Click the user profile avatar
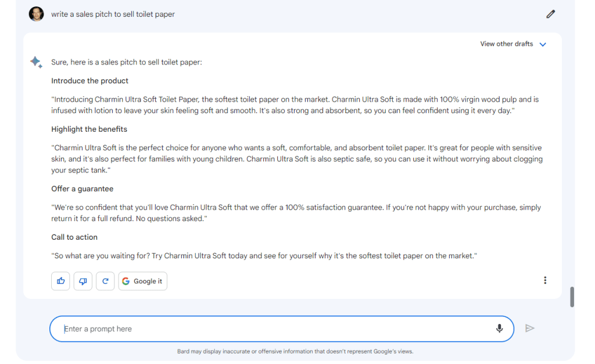Viewport: 595px width, 364px height. [36, 14]
